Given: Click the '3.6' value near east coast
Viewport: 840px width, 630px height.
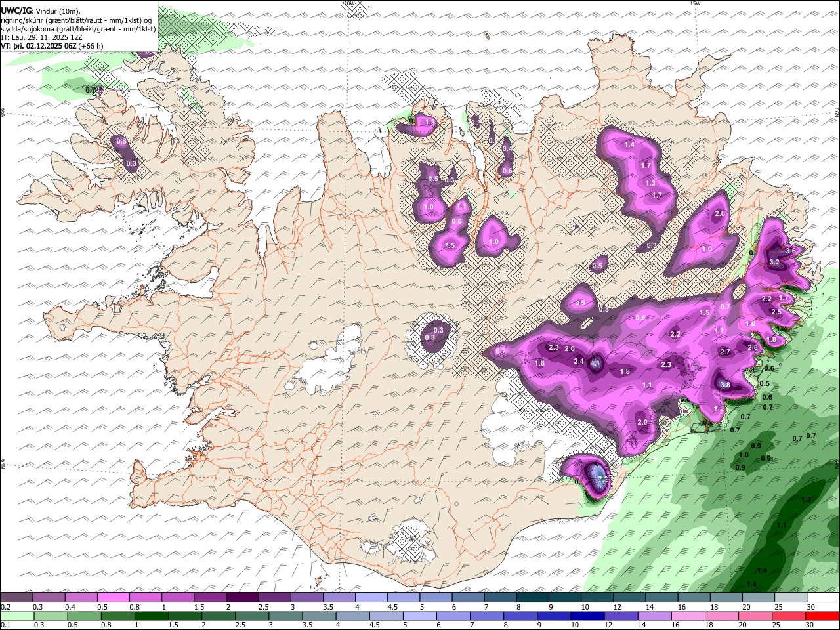Looking at the screenshot, I should point(791,251).
